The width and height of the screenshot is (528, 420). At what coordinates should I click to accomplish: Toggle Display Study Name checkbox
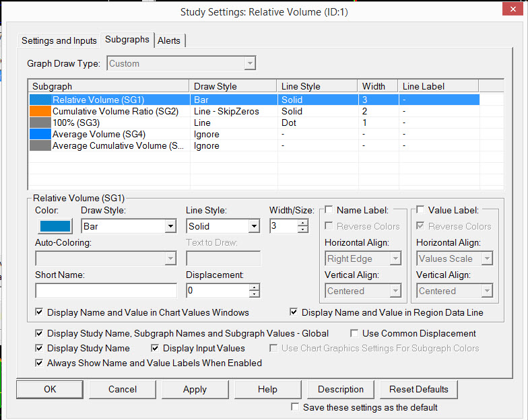[x=39, y=348]
